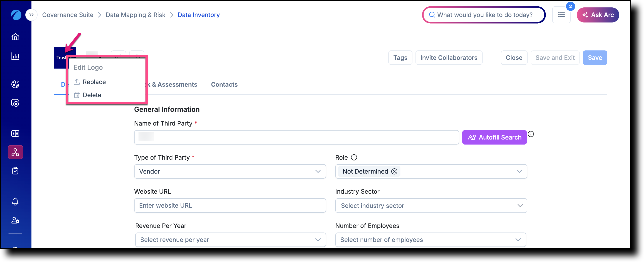Open the book-style catalog sidebar icon

15,133
